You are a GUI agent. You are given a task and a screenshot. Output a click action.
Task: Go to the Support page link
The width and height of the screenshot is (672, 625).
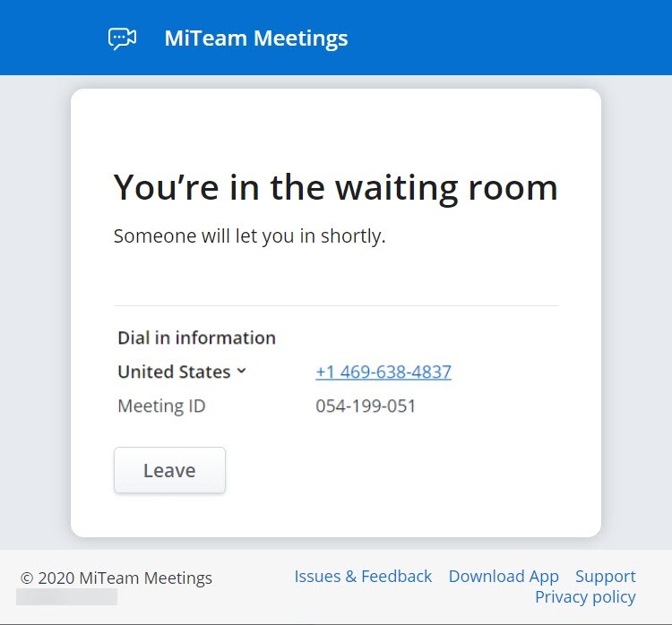point(605,577)
